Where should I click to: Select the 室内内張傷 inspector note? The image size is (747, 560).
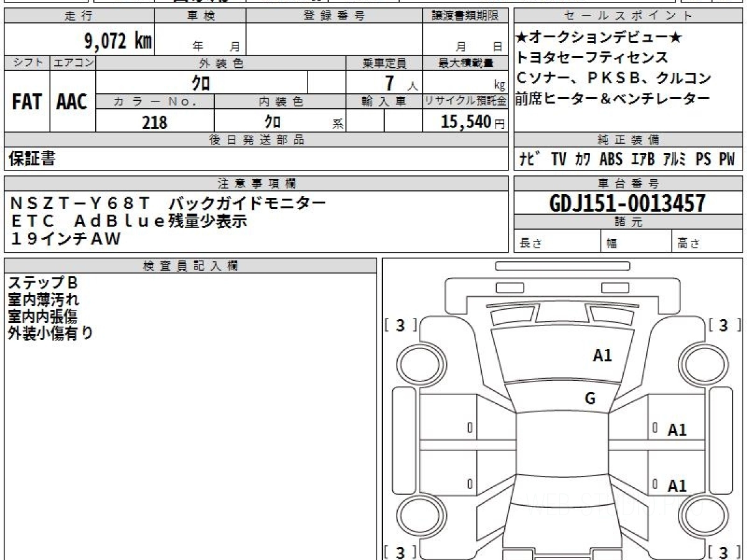click(x=43, y=316)
